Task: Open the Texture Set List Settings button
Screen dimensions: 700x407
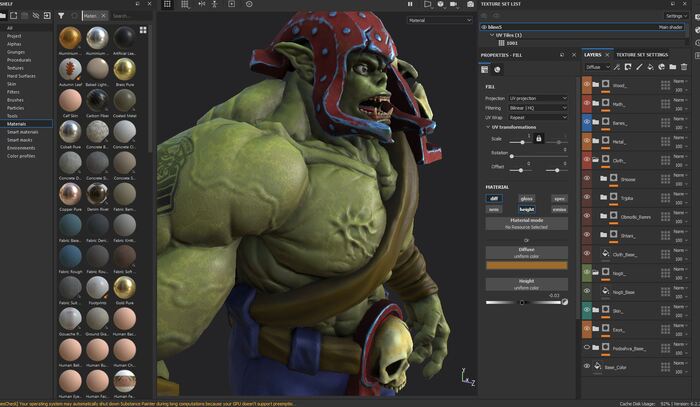Action: (x=676, y=16)
